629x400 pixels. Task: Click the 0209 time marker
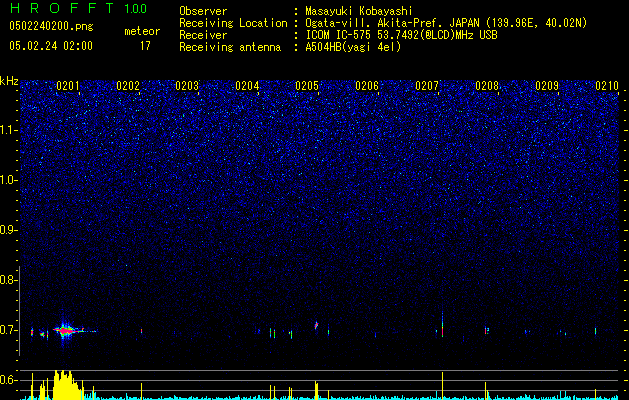(x=547, y=86)
